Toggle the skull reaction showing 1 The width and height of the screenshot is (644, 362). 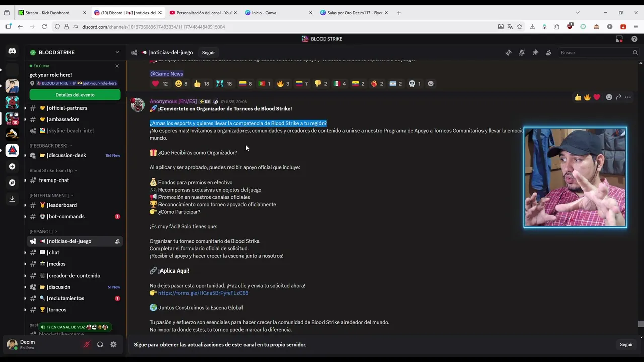coord(414,84)
